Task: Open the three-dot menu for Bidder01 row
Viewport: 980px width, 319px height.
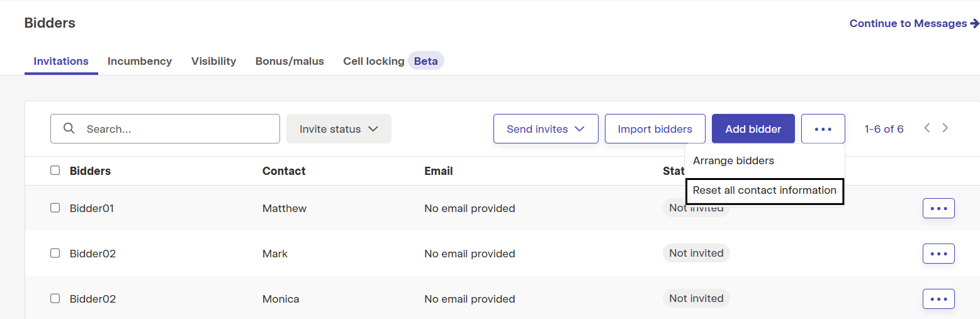Action: [x=938, y=208]
